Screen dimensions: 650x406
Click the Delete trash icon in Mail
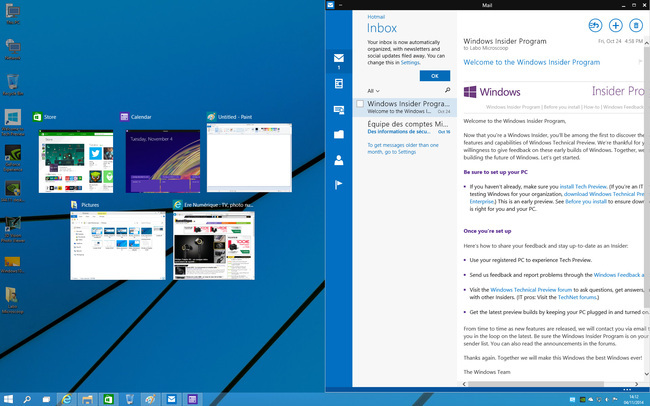tap(636, 25)
